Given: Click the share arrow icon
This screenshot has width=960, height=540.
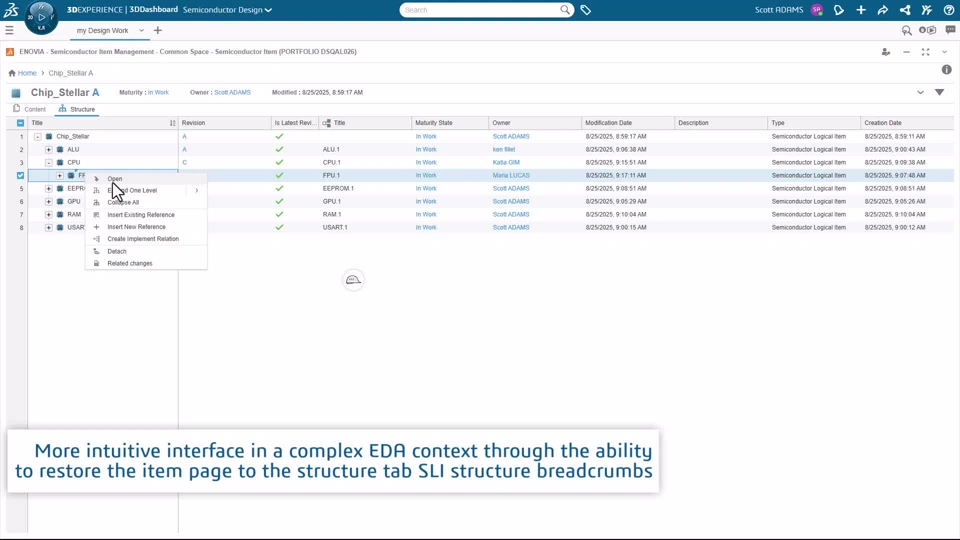Looking at the screenshot, I should (x=883, y=10).
